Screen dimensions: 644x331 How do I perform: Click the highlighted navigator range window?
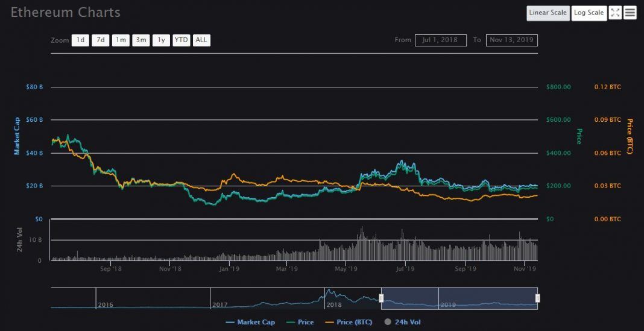pyautogui.click(x=459, y=298)
